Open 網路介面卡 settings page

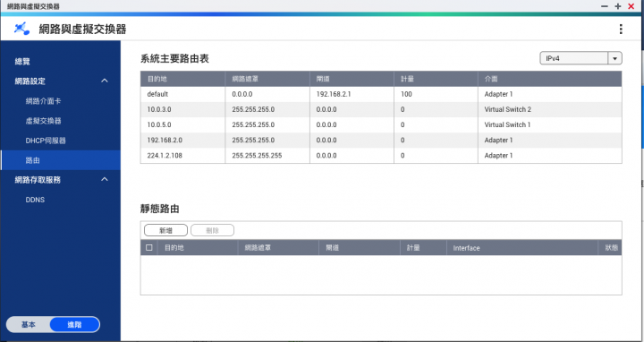point(43,101)
